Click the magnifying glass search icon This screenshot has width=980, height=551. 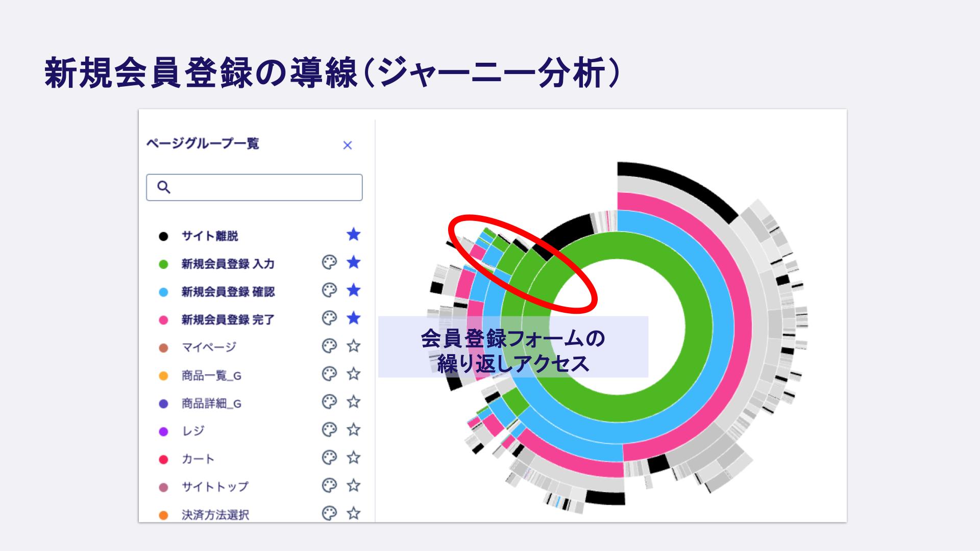click(x=164, y=188)
